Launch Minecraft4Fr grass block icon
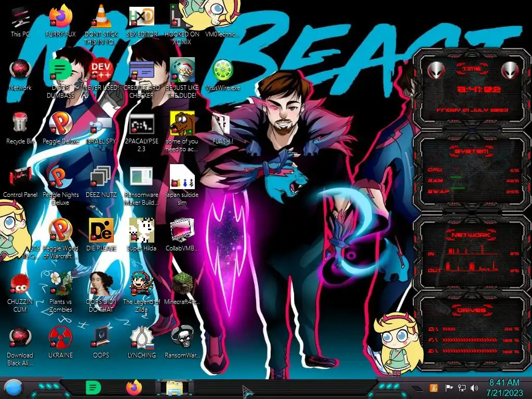532x399 pixels. coord(182,289)
